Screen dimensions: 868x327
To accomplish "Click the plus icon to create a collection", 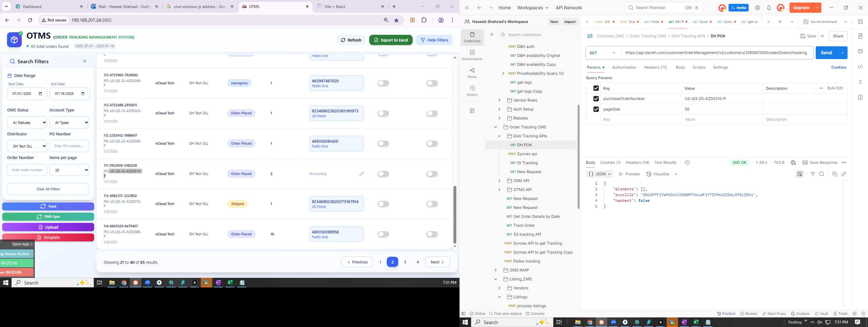I will point(492,34).
